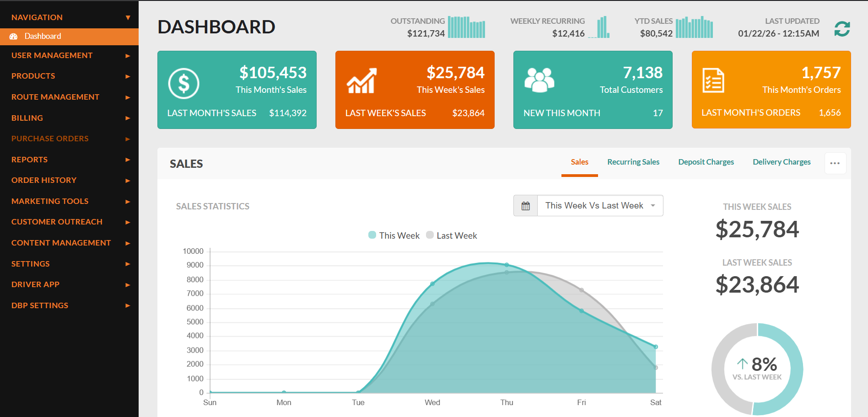Click the ellipsis icon next to Delivery Charges
This screenshot has width=868, height=417.
point(835,163)
